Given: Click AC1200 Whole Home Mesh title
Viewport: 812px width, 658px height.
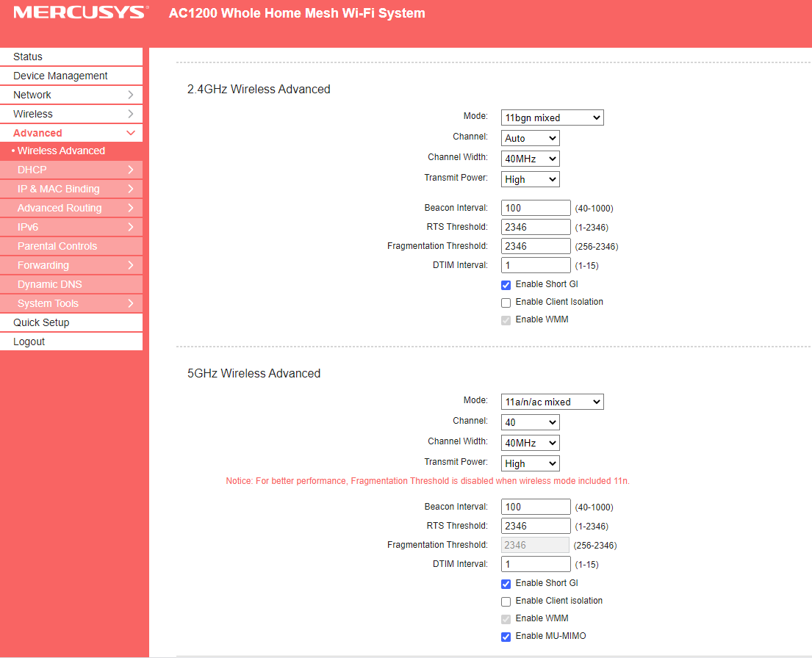Looking at the screenshot, I should pyautogui.click(x=297, y=13).
